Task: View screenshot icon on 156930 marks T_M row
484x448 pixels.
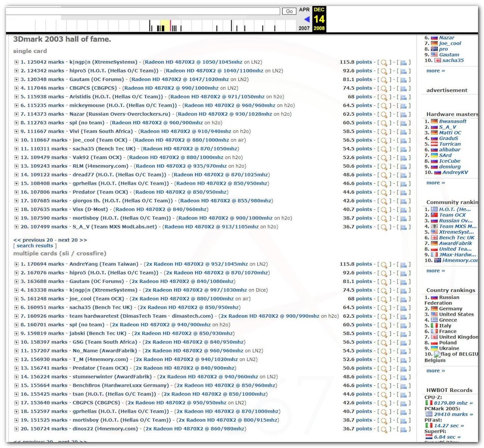Action: [403, 360]
